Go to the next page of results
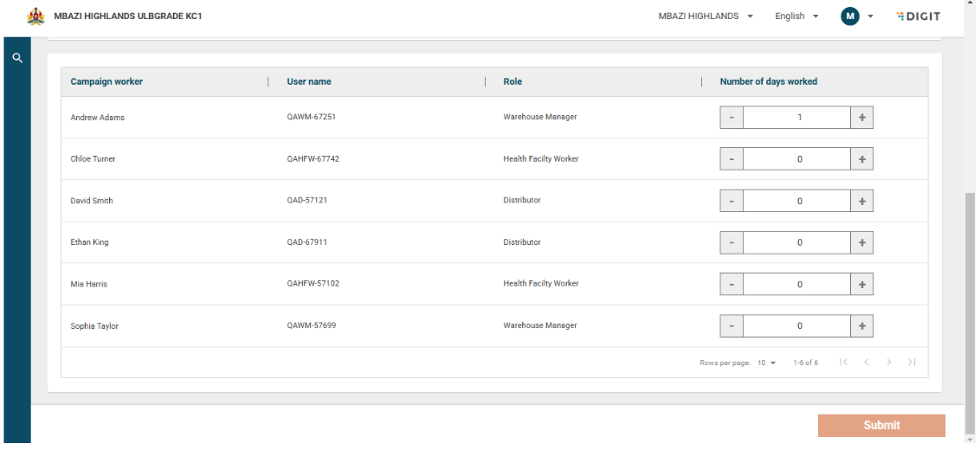 tap(888, 363)
